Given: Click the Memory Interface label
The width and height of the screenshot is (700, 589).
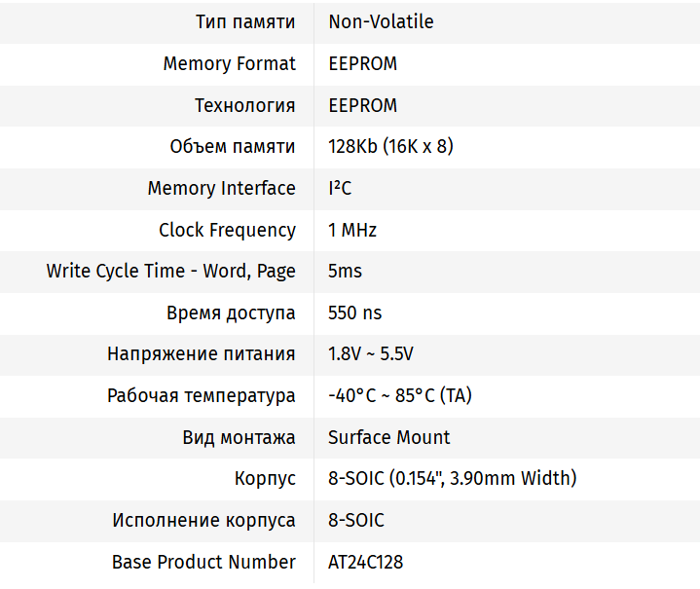Looking at the screenshot, I should pyautogui.click(x=221, y=188).
